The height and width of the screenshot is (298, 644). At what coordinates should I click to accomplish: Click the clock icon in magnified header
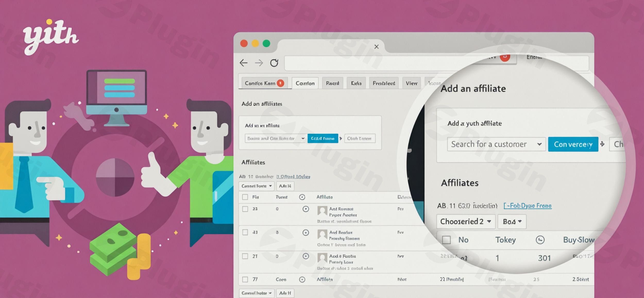(x=540, y=240)
